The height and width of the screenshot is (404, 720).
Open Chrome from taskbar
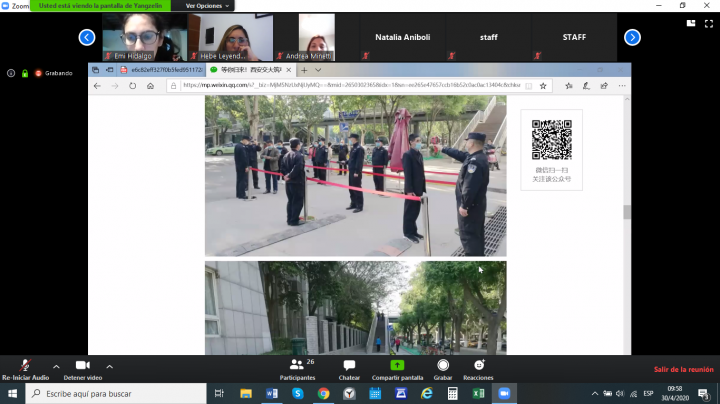click(x=323, y=393)
